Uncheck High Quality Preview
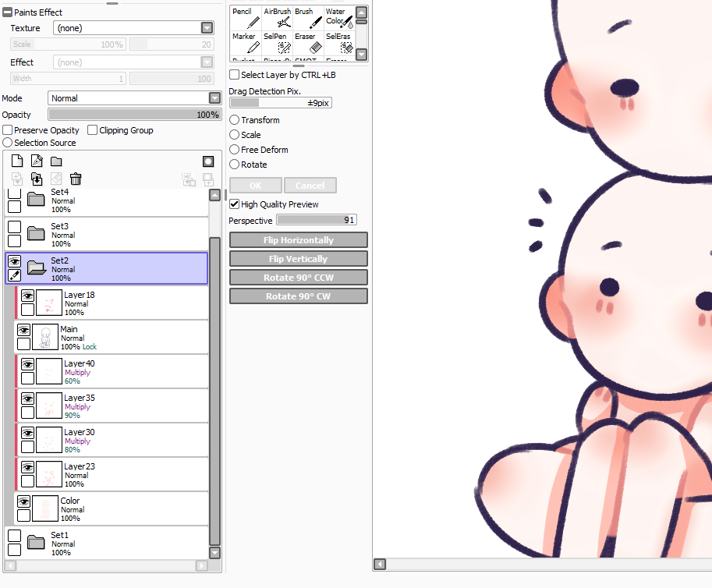 tap(234, 204)
